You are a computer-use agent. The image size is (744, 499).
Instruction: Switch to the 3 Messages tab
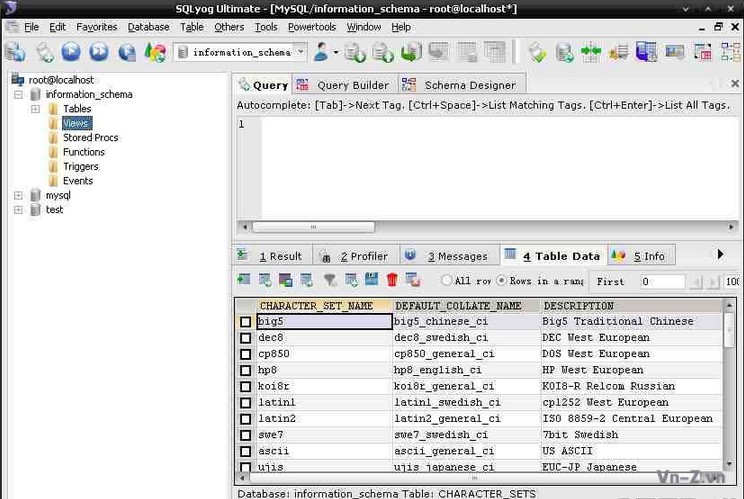click(x=447, y=256)
